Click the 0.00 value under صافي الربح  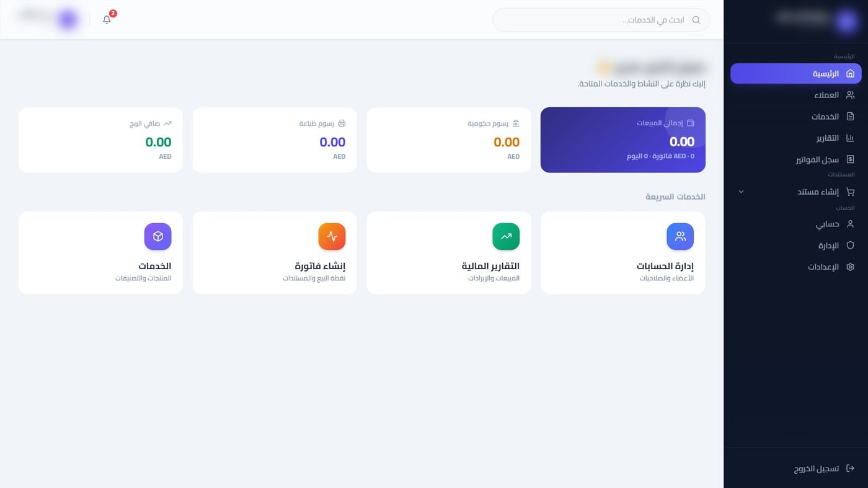158,142
